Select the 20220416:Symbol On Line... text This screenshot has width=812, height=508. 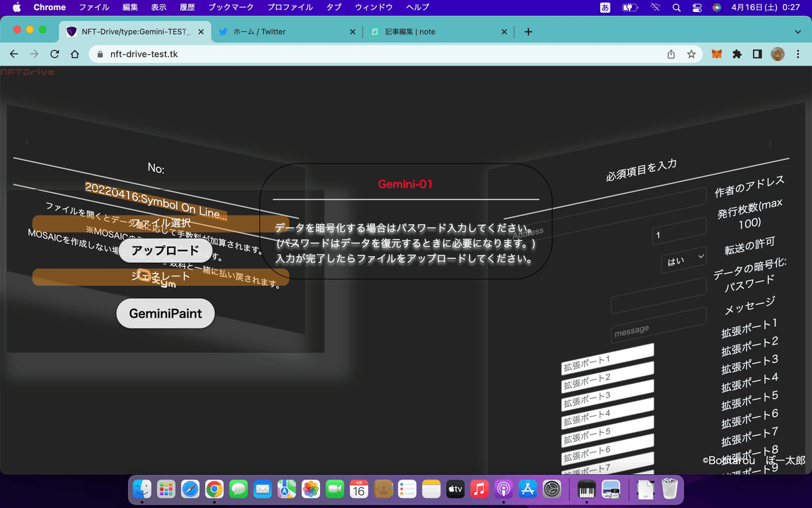click(156, 201)
